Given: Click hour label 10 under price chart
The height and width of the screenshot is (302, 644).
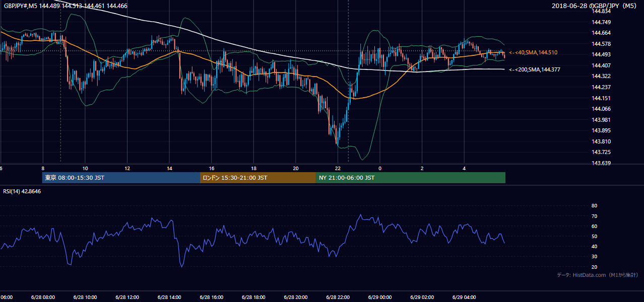Looking at the screenshot, I should [x=85, y=169].
